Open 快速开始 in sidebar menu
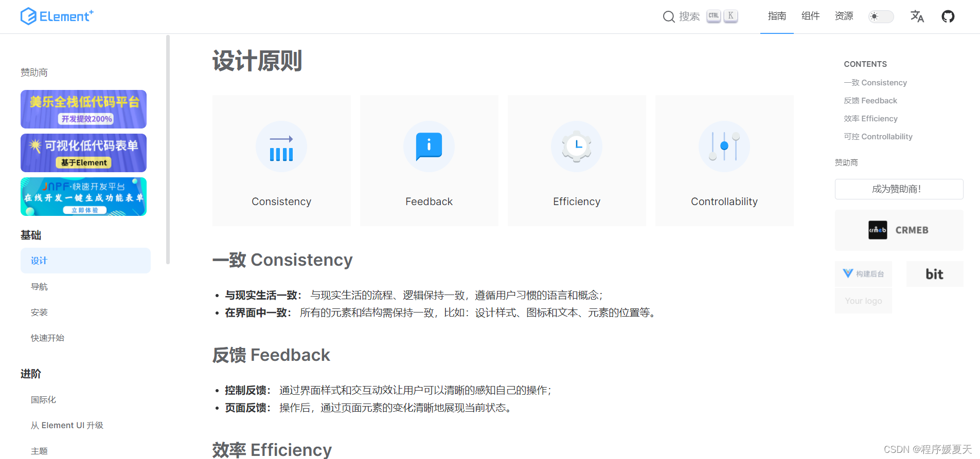980x459 pixels. click(47, 338)
